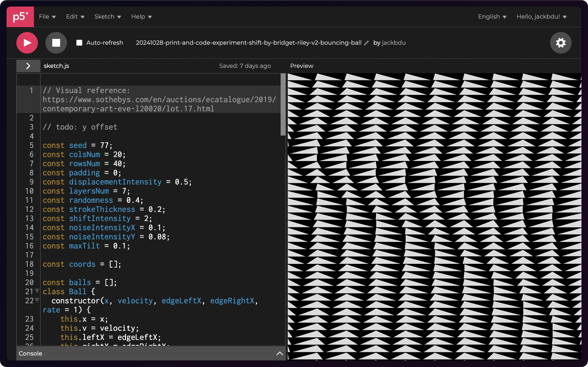Screen dimensions: 588x367
Task: Collapse the constructor block at line 22
Action: 37,300
